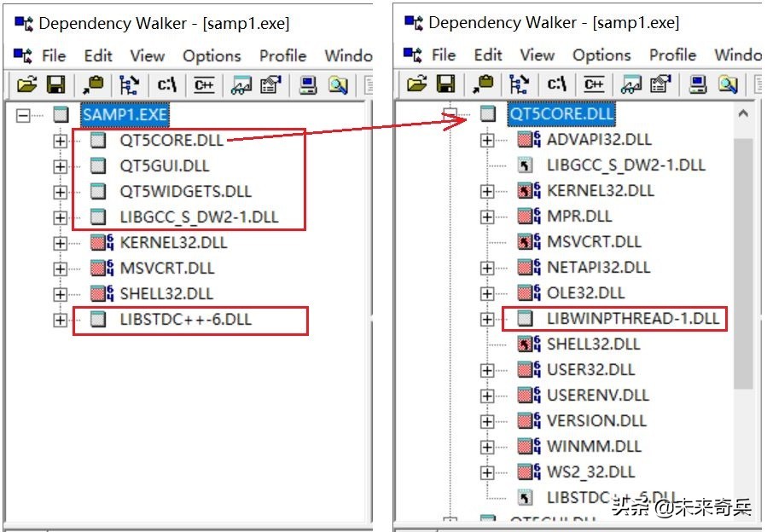The image size is (767, 532).
Task: Open File menu in right window
Action: click(444, 55)
